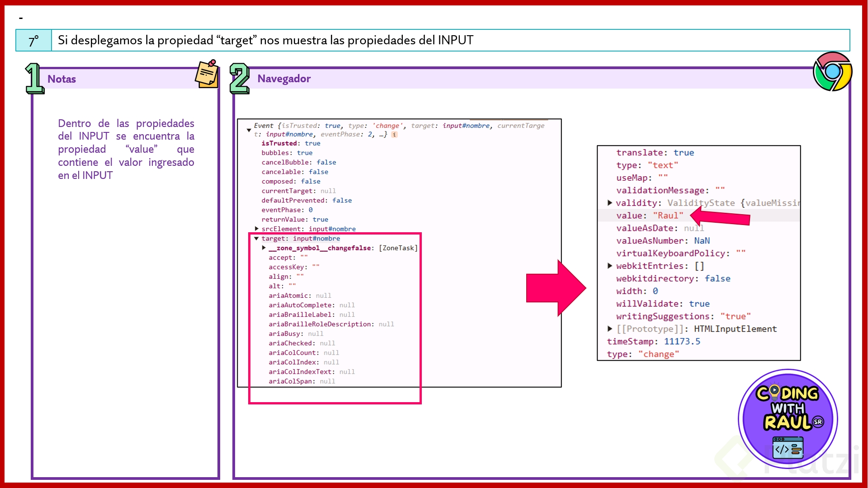Collapse the top-level Event object
The image size is (868, 488).
tap(249, 130)
